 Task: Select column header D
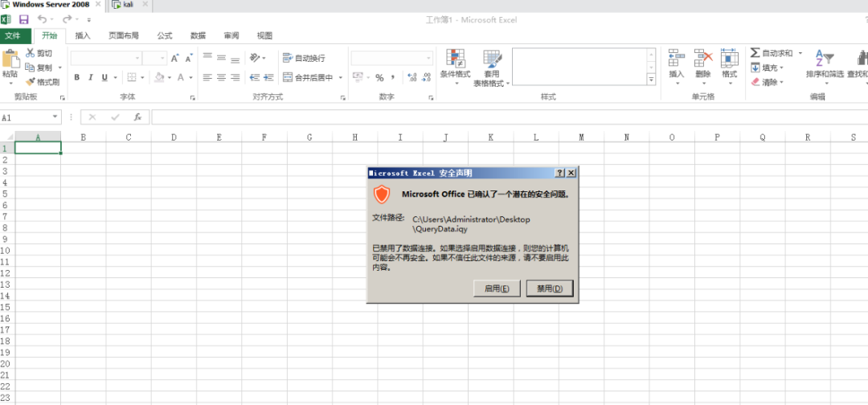pos(174,137)
